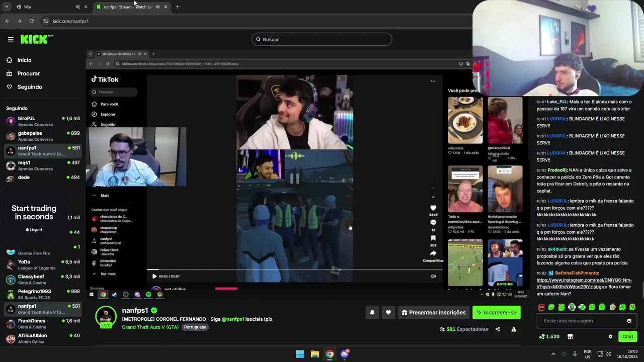The width and height of the screenshot is (644, 362).
Task: Open the @nanfps1 link in stream title
Action: tap(233, 319)
